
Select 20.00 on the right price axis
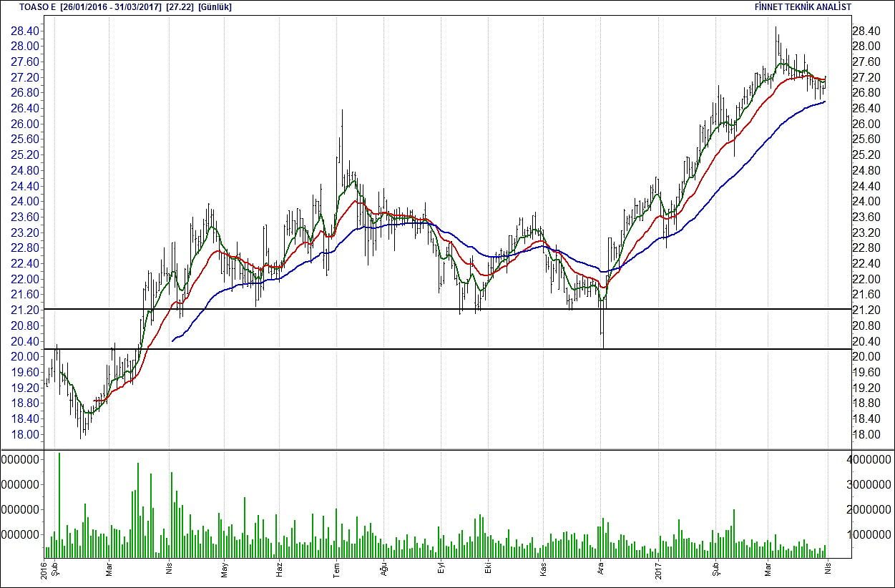point(866,357)
